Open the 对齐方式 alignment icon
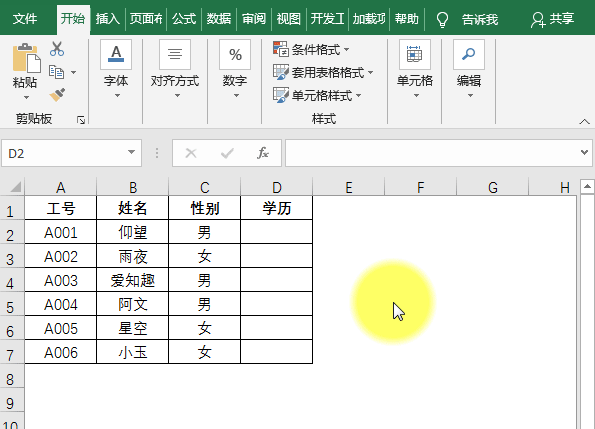Viewport: 595px width, 429px height. 175,55
